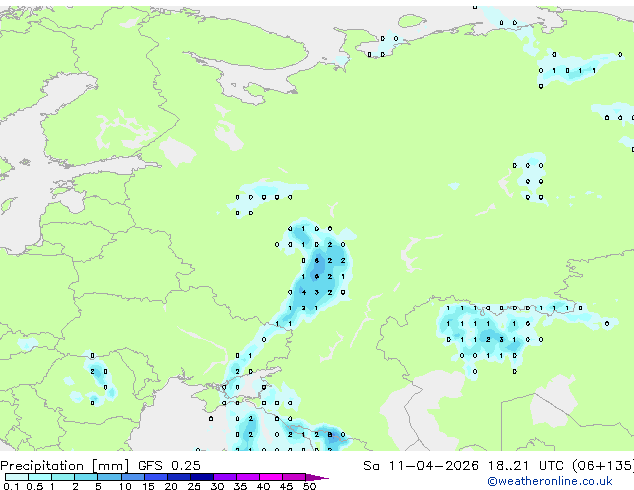This screenshot has width=634, height=490.
Task: Click the "Precipitation [mm]" title text
Action: (65, 466)
